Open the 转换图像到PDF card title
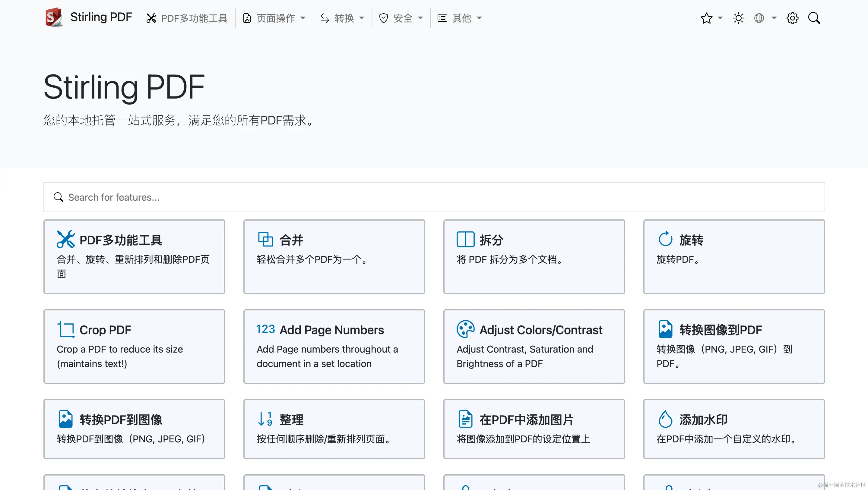Screen dimensions: 868x490 [x=721, y=330]
